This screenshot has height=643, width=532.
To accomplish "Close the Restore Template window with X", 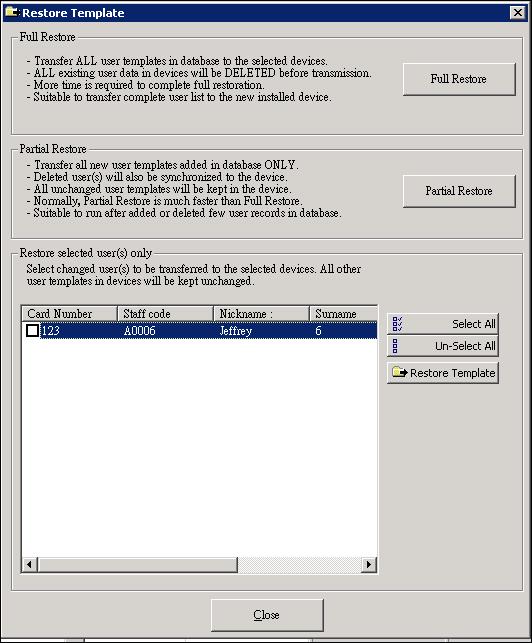I will click(x=518, y=13).
